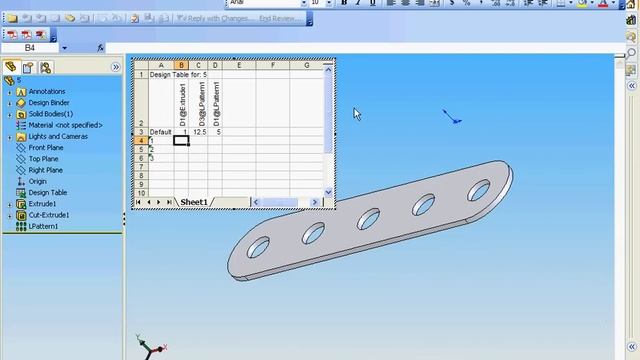Screen dimensions: 640x360
Task: Click the Increase Decimal icon
Action: [496, 3]
